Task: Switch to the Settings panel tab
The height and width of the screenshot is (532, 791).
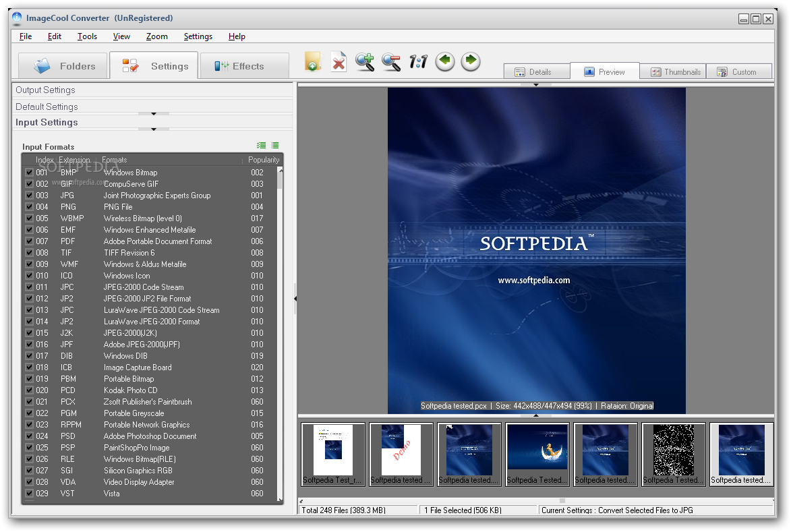Action: coord(154,65)
